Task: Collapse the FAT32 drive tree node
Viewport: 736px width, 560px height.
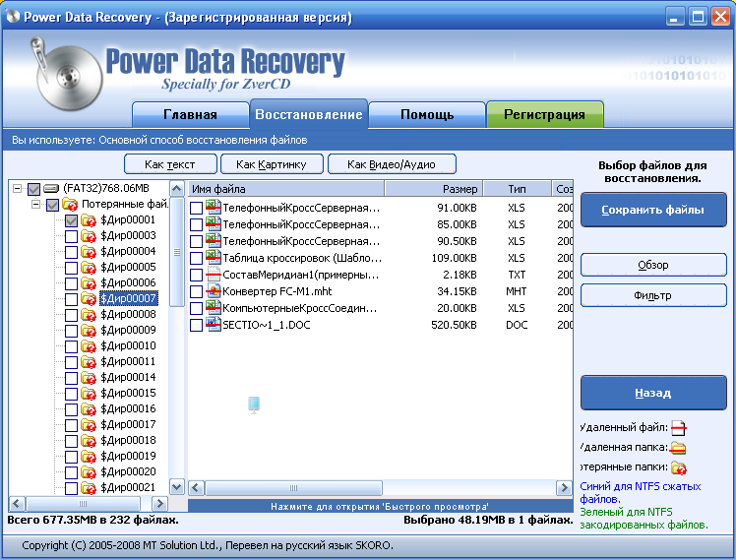Action: pos(17,189)
